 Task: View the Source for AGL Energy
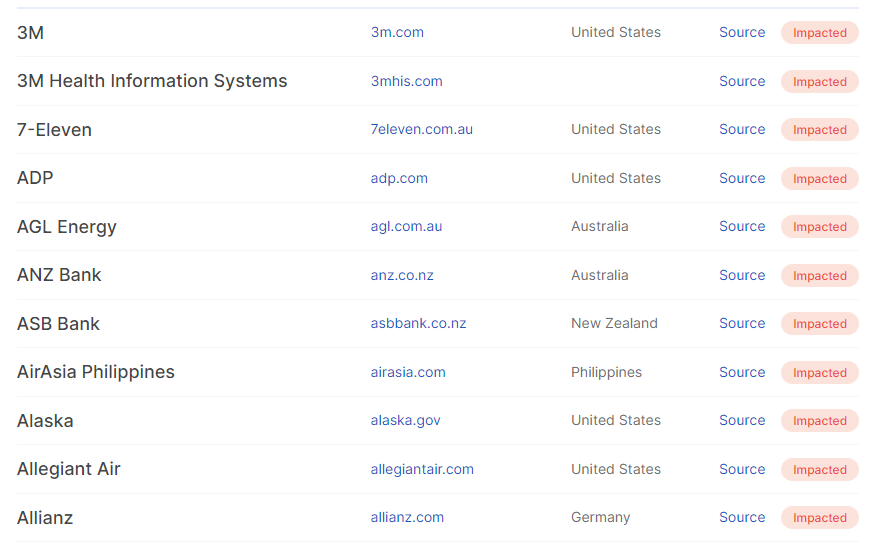click(x=742, y=226)
